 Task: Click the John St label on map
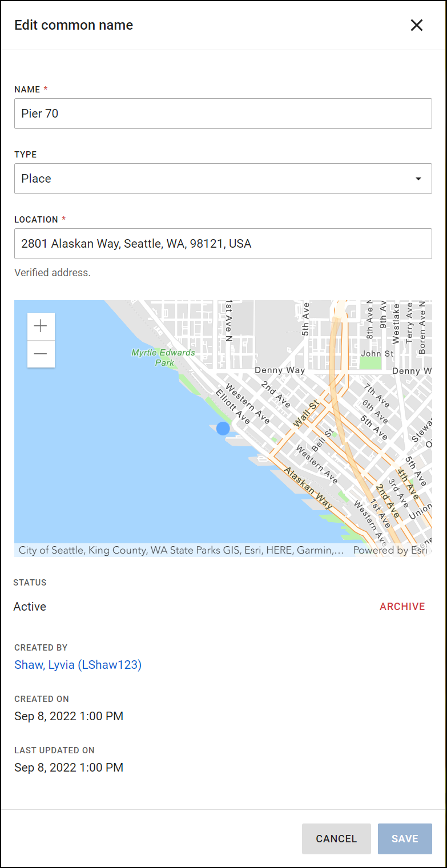377,354
